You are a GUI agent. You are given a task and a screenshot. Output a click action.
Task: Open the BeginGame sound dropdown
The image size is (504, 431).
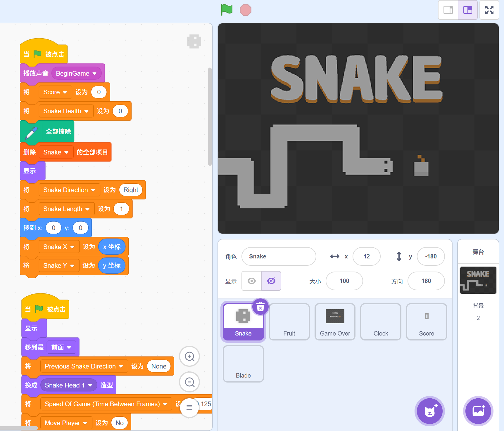tap(94, 74)
